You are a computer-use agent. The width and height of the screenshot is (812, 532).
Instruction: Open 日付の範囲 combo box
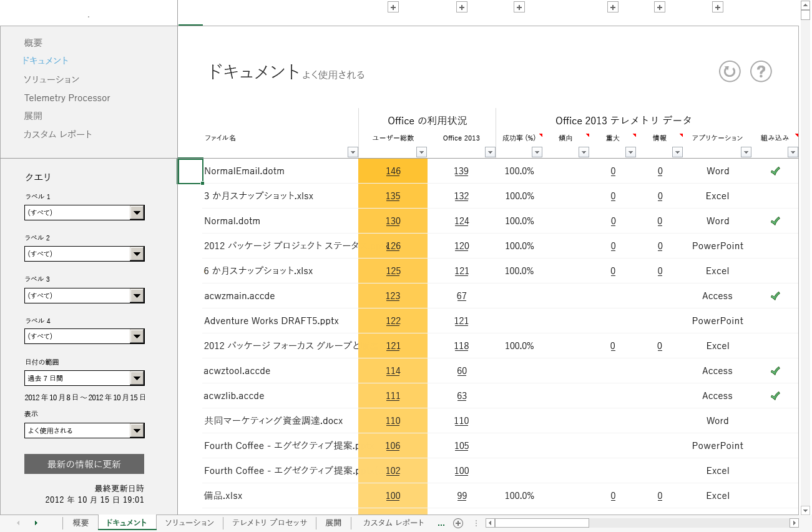84,378
